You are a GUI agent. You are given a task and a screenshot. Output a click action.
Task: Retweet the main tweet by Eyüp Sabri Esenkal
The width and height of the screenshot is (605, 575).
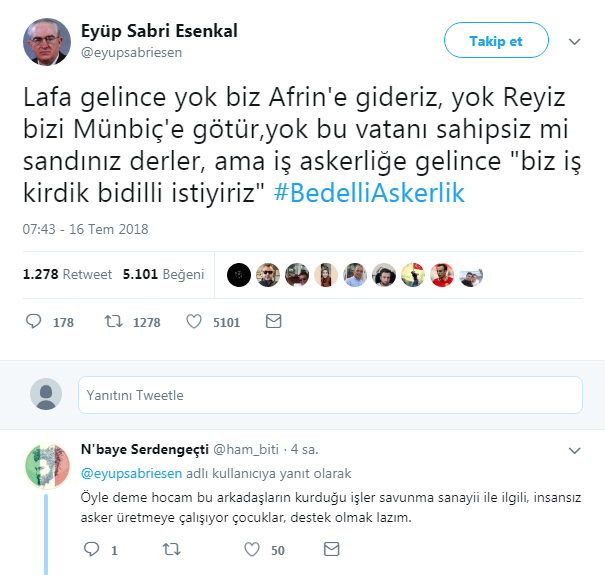[113, 321]
